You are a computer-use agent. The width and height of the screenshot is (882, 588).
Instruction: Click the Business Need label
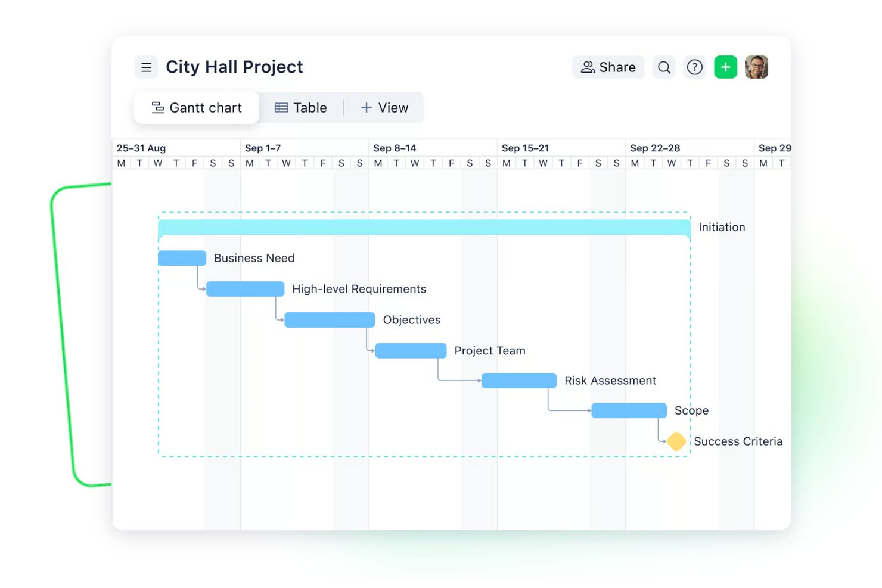[x=254, y=258]
